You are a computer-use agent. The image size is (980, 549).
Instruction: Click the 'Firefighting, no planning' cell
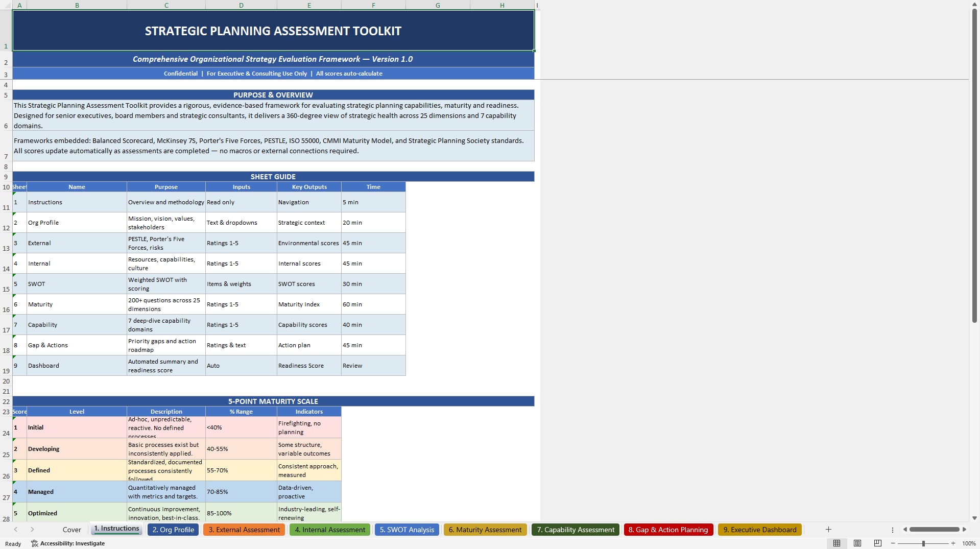[309, 427]
